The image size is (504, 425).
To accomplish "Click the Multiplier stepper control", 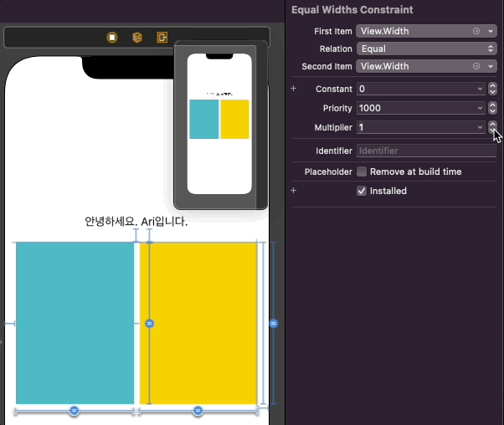I will (x=492, y=127).
